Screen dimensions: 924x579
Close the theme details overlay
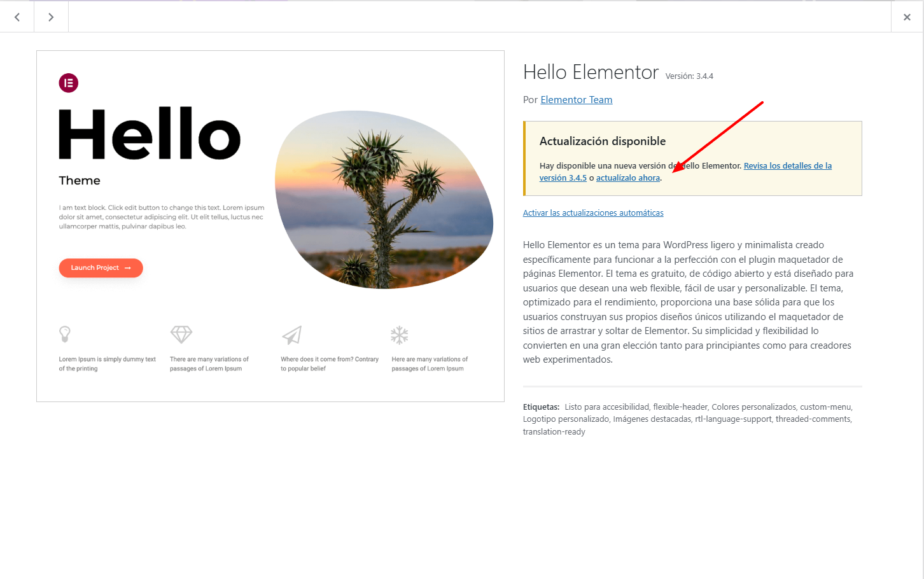click(x=907, y=17)
